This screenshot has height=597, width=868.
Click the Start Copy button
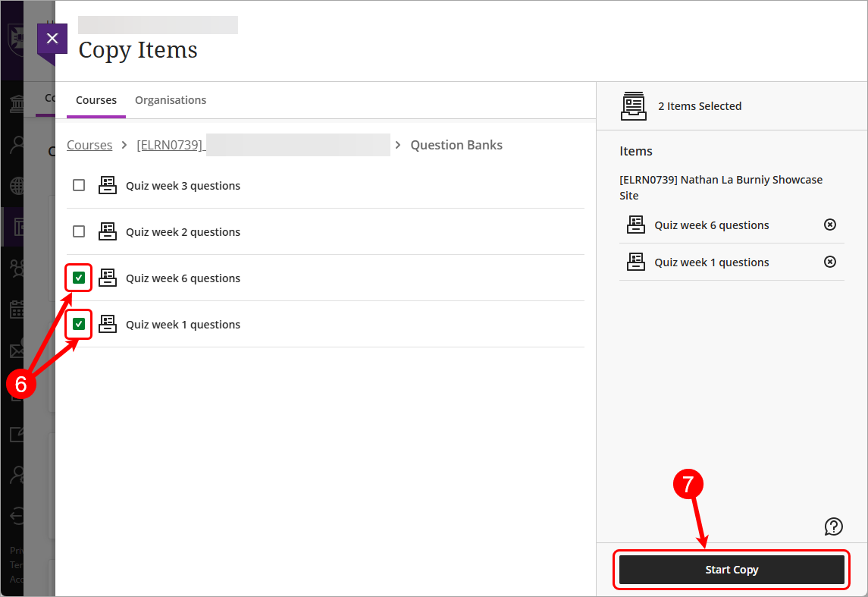[732, 569]
